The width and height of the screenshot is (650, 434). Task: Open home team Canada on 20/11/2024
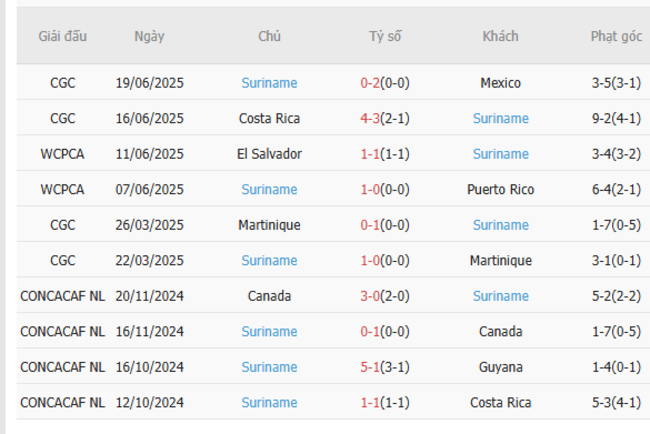coord(269,296)
